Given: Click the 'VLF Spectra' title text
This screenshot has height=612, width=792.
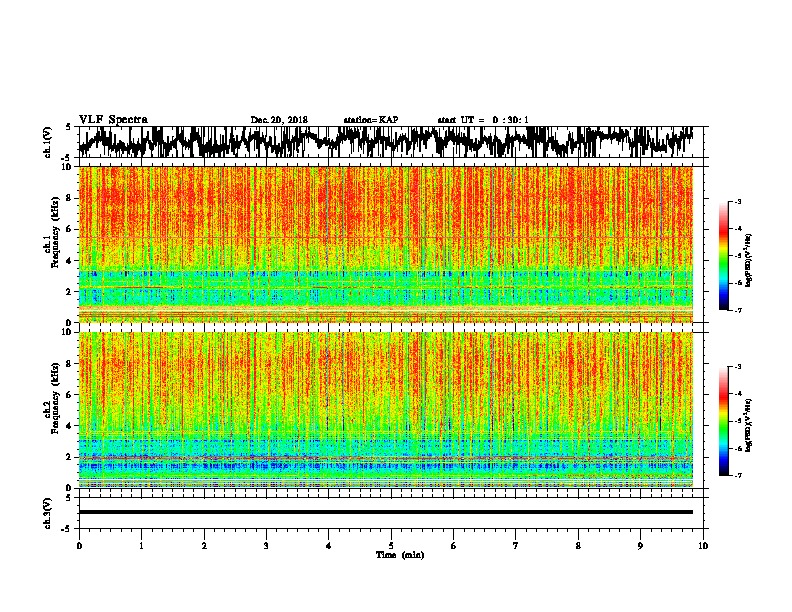Looking at the screenshot, I should [x=113, y=120].
